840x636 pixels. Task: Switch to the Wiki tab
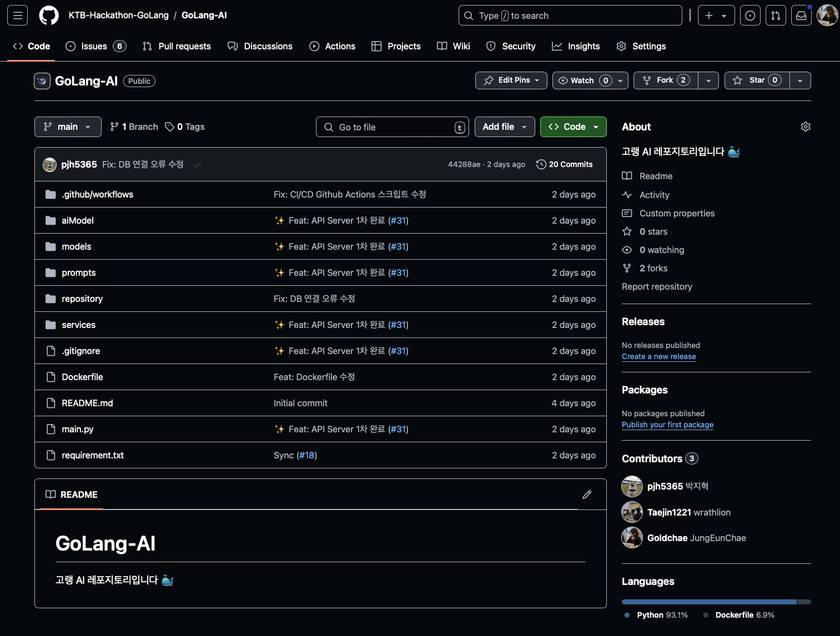454,46
